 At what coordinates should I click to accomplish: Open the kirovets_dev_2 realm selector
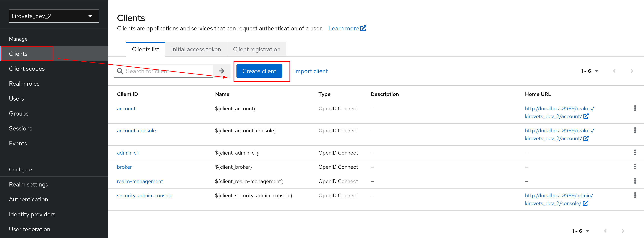click(54, 16)
